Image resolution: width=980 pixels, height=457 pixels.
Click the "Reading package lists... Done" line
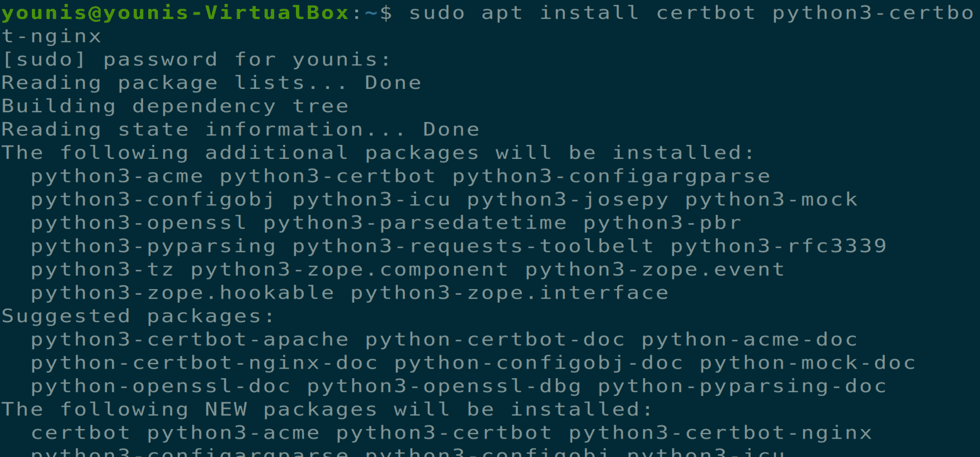(x=211, y=83)
